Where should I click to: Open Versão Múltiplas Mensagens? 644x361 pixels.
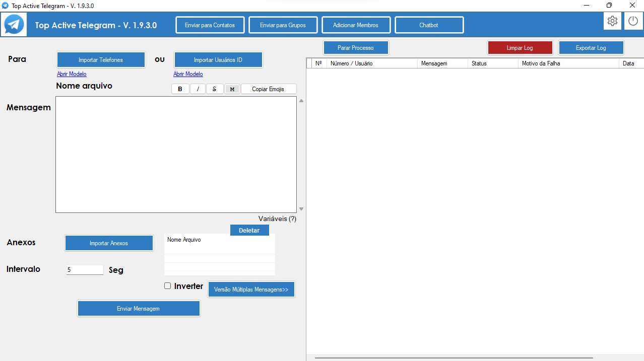click(251, 290)
